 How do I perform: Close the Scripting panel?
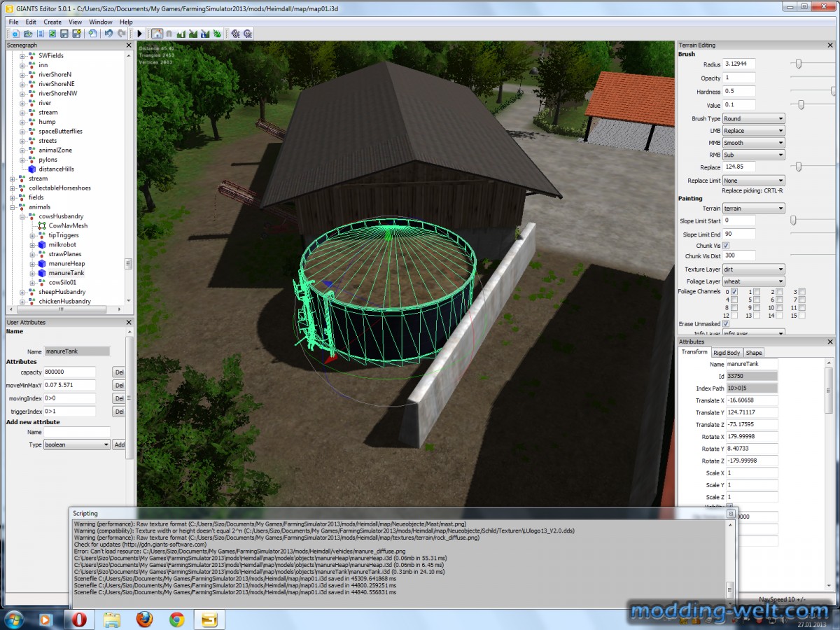click(x=730, y=513)
